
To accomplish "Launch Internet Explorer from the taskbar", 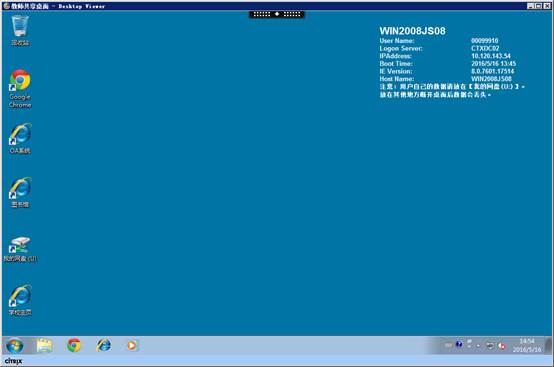I will click(x=104, y=345).
